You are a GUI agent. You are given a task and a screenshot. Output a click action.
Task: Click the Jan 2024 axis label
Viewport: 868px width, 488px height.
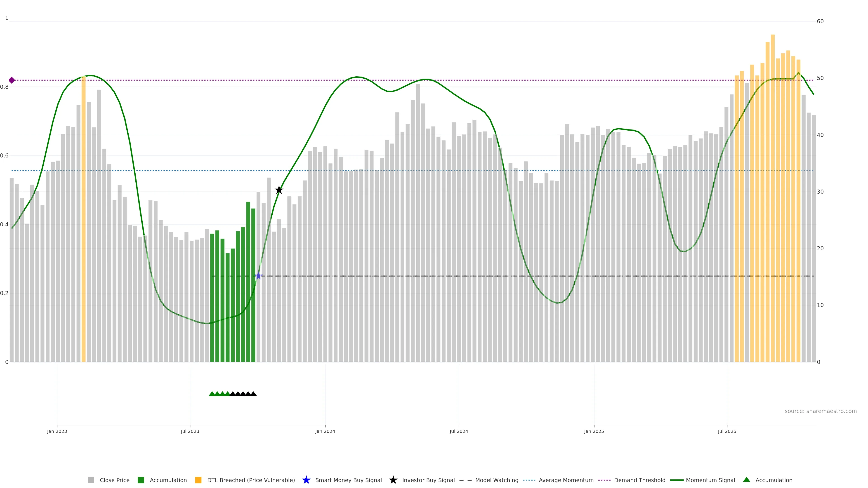click(x=325, y=432)
